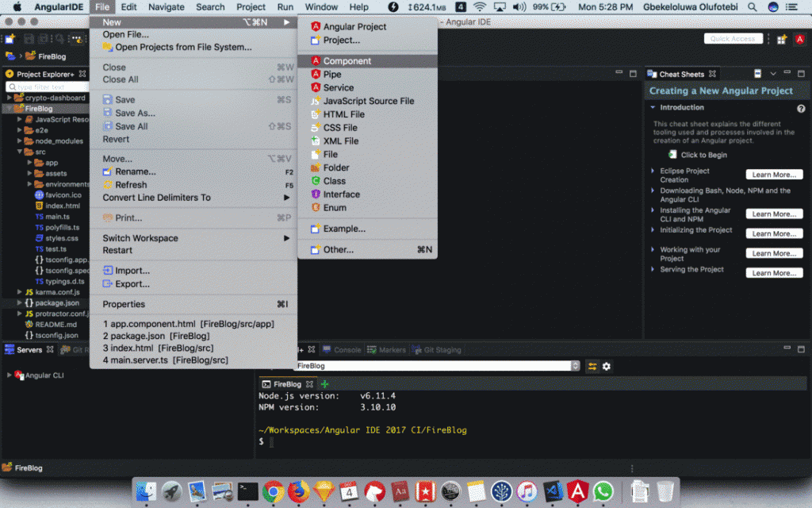812x508 pixels.
Task: Open the FireBlog project dropdown in terminal
Action: click(x=575, y=366)
